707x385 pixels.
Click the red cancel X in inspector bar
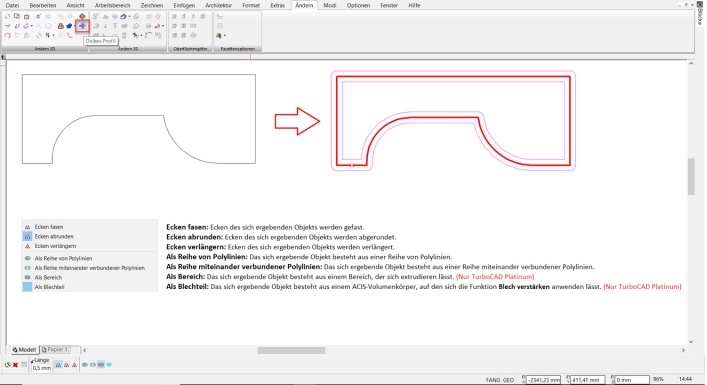(x=15, y=365)
